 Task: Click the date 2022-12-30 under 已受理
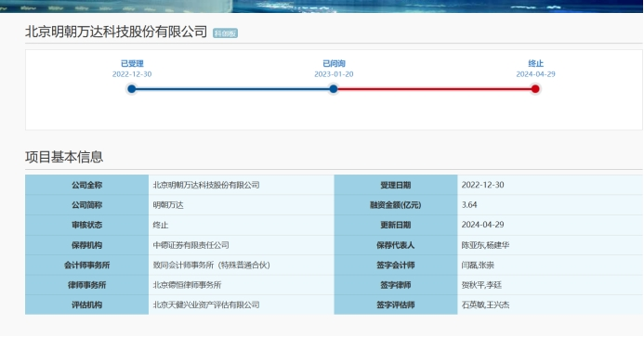(132, 74)
